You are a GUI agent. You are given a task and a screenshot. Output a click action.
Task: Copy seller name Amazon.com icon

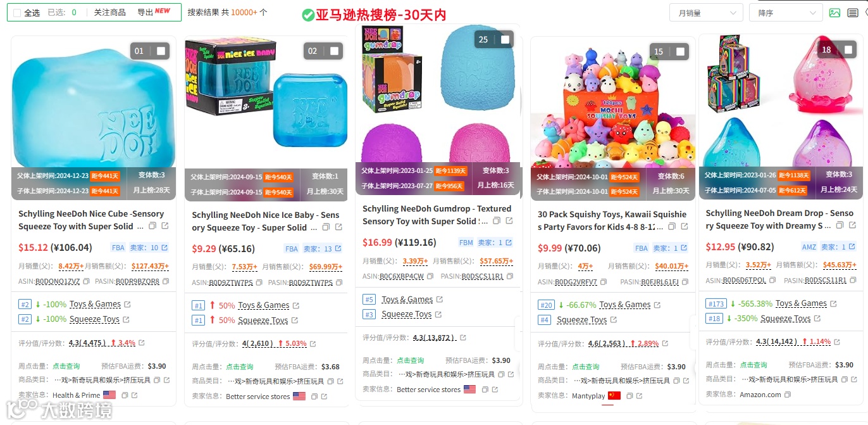click(x=788, y=395)
